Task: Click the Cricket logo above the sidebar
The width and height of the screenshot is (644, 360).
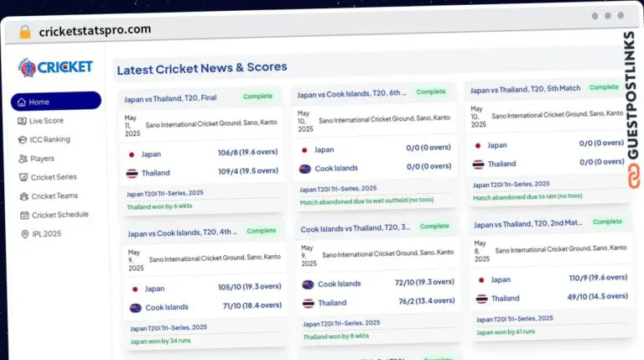Action: pos(55,67)
